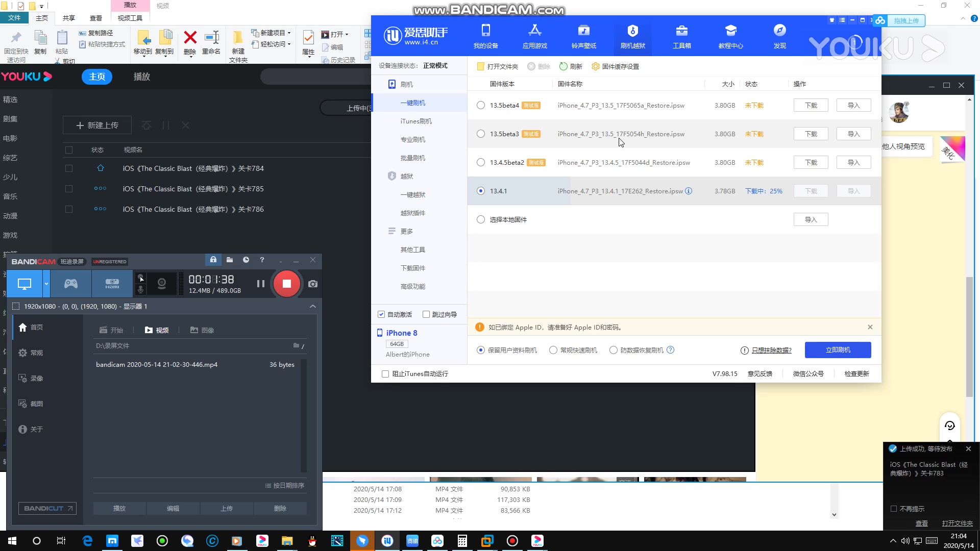Open the Cortana circle on the taskbar
Image resolution: width=980 pixels, height=551 pixels.
[x=36, y=541]
